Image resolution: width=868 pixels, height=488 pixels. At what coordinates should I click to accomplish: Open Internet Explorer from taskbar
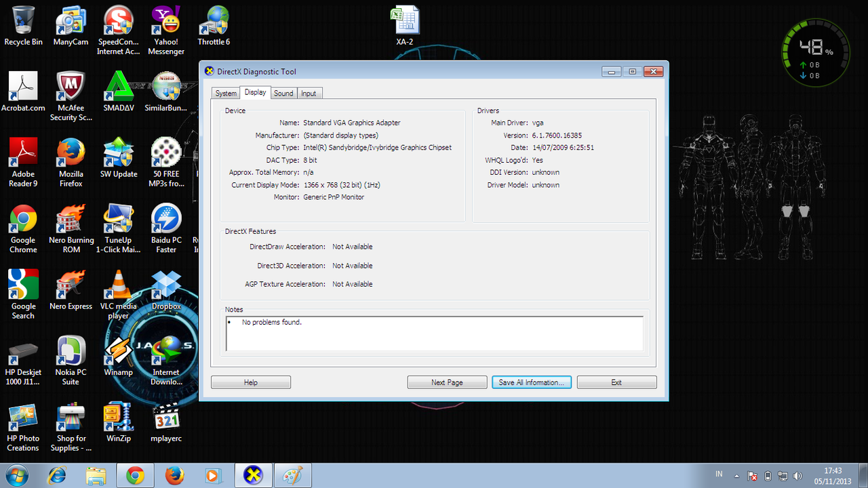56,476
